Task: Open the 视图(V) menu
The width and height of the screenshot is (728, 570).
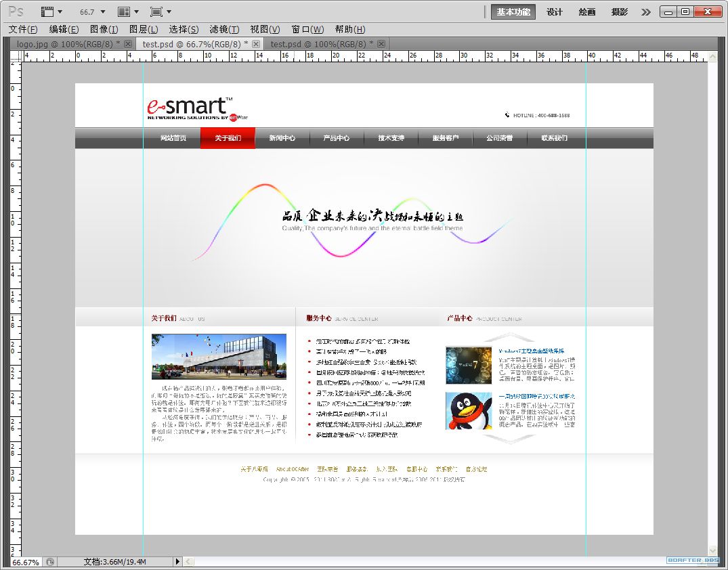Action: coord(265,29)
